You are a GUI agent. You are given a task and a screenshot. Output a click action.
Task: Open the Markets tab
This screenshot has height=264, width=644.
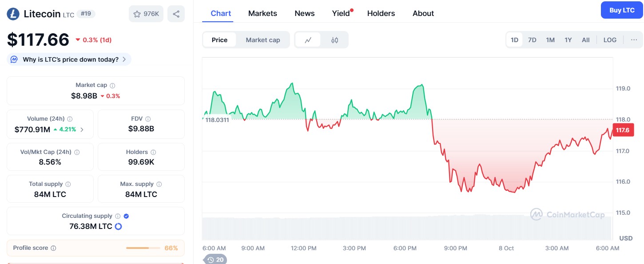click(x=262, y=13)
